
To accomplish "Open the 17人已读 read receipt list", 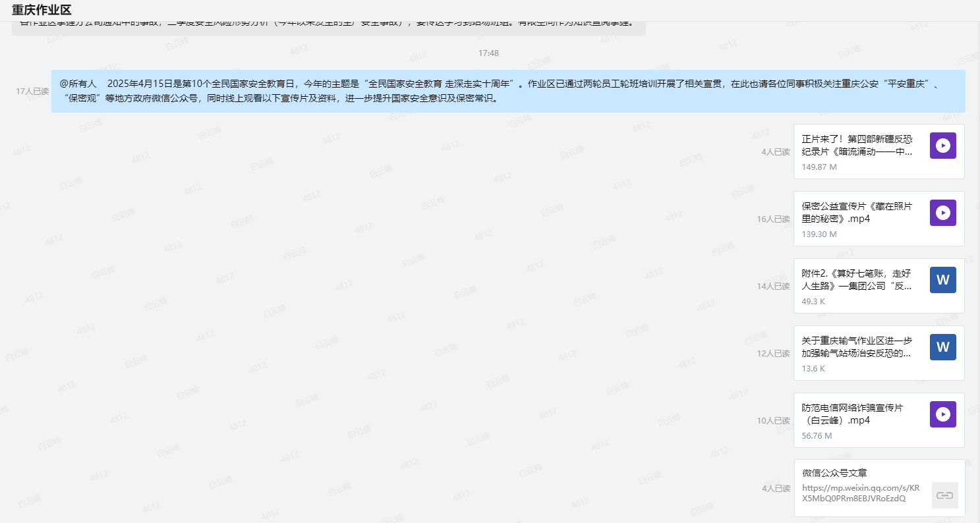I will click(32, 92).
